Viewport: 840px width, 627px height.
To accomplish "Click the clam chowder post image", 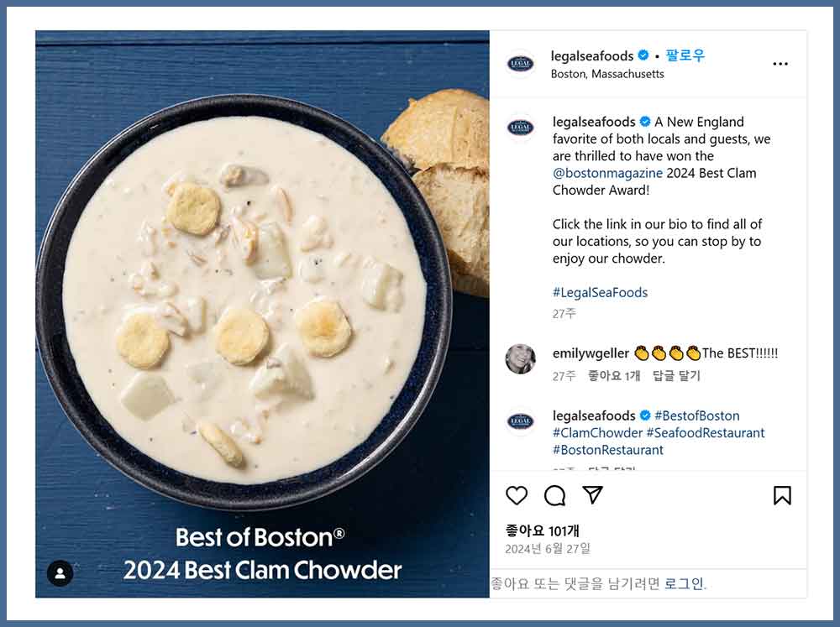I will click(x=262, y=314).
